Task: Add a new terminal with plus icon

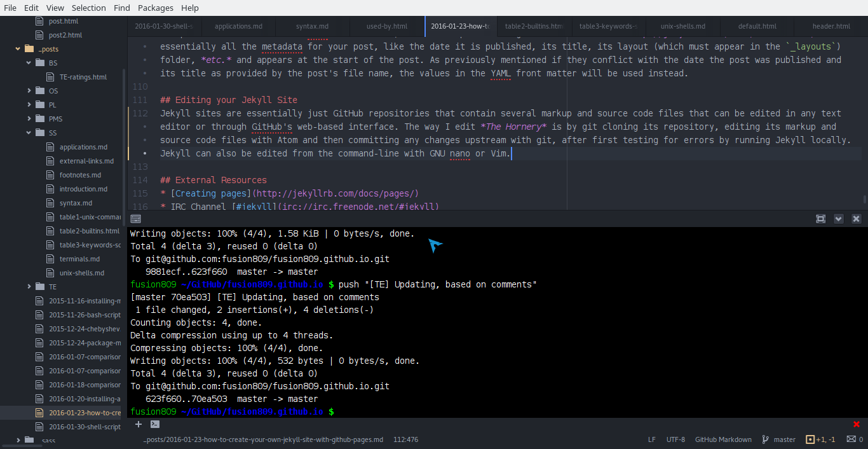Action: 139,424
